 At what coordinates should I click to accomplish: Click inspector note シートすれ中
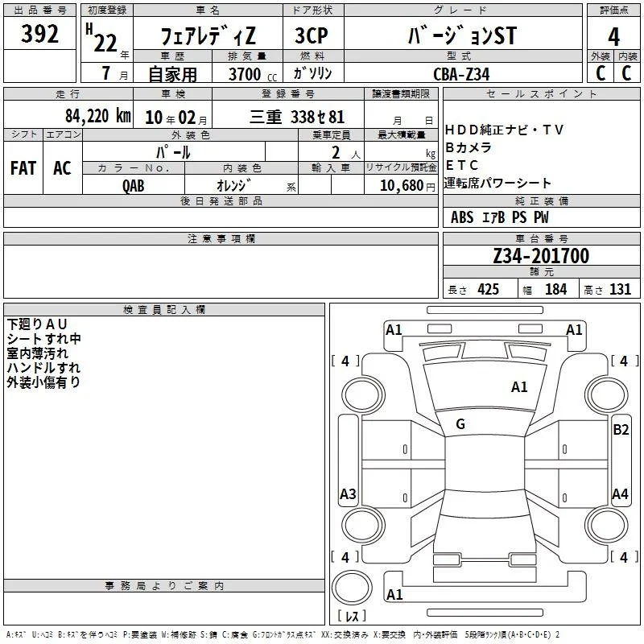pyautogui.click(x=44, y=338)
